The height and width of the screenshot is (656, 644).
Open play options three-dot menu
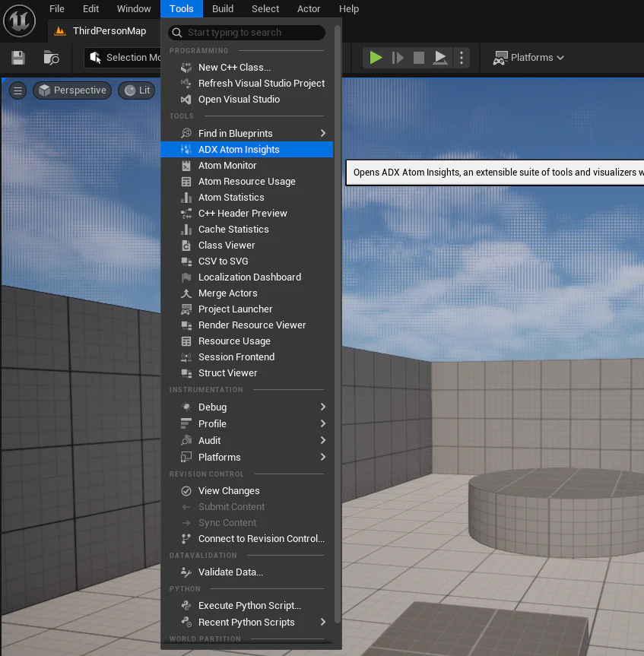click(461, 57)
